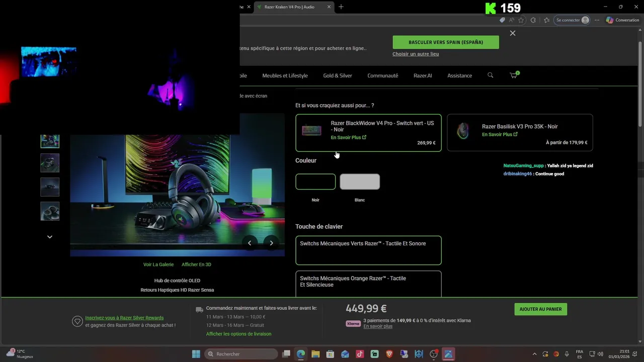Open Afficher les options de livraison
644x362 pixels.
238,334
